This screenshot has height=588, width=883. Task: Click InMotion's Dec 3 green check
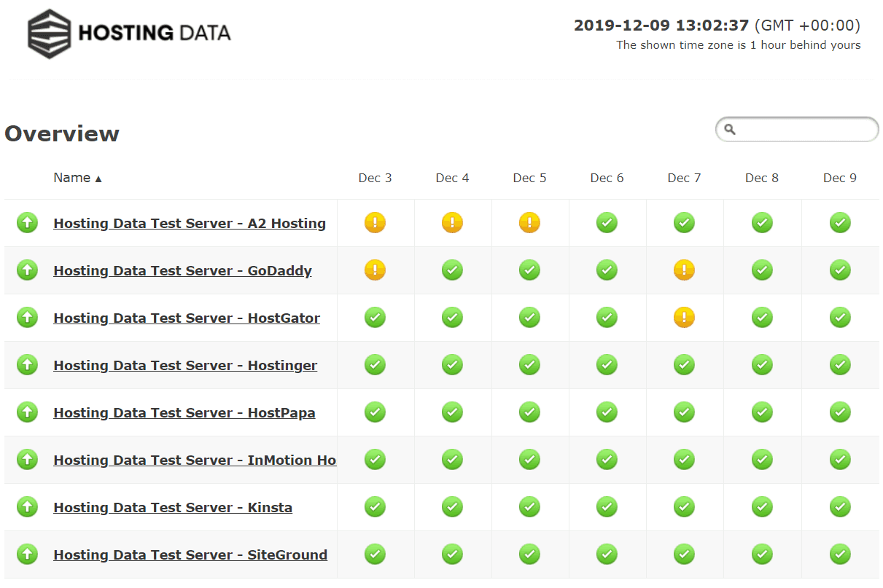375,460
